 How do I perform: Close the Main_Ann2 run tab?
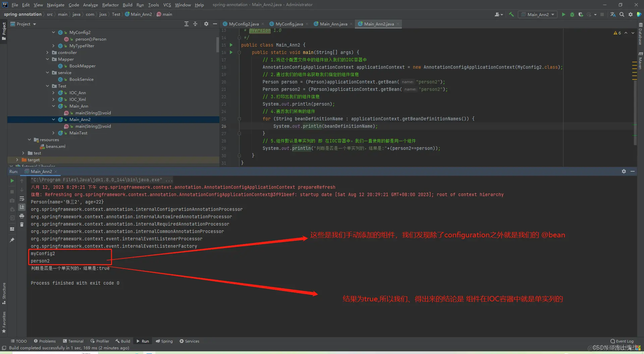(x=56, y=172)
